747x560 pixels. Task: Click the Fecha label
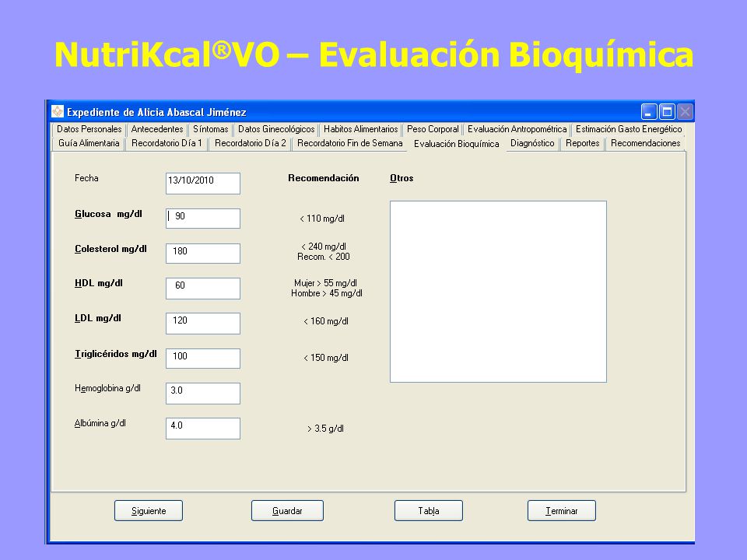click(x=86, y=178)
